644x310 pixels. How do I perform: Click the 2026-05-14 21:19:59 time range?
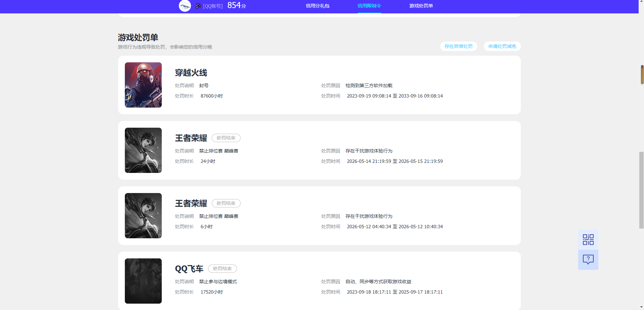click(x=395, y=161)
